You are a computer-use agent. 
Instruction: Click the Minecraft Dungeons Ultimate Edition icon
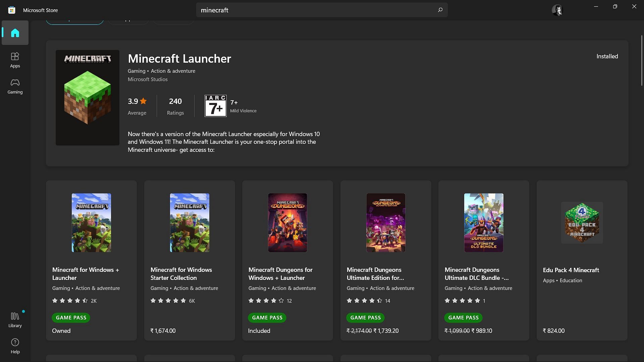385,222
